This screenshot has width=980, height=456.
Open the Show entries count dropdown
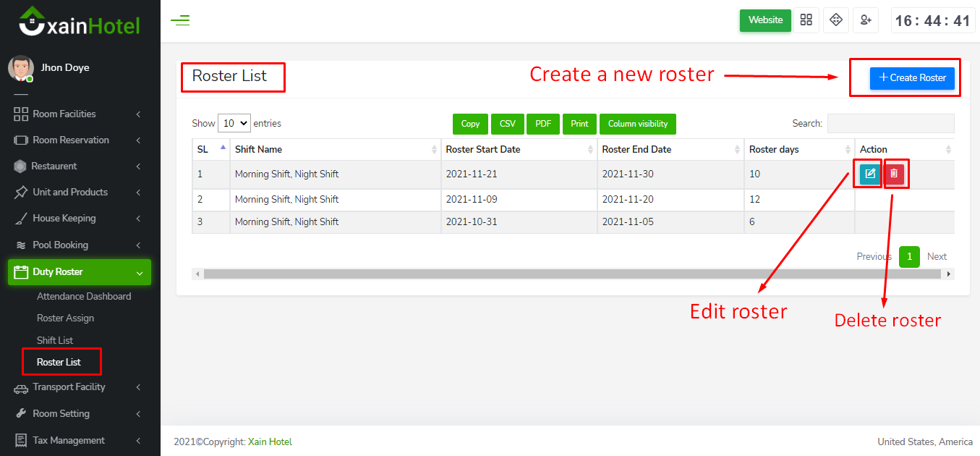pyautogui.click(x=234, y=124)
